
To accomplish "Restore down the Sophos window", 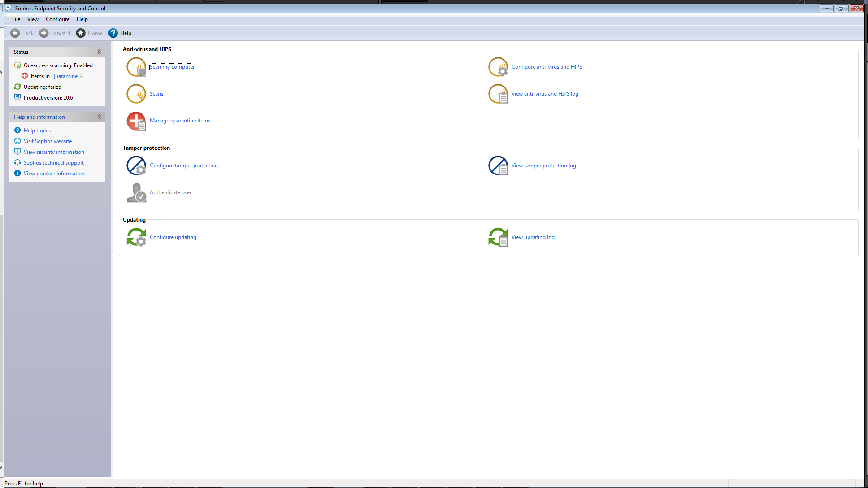I will coord(841,9).
